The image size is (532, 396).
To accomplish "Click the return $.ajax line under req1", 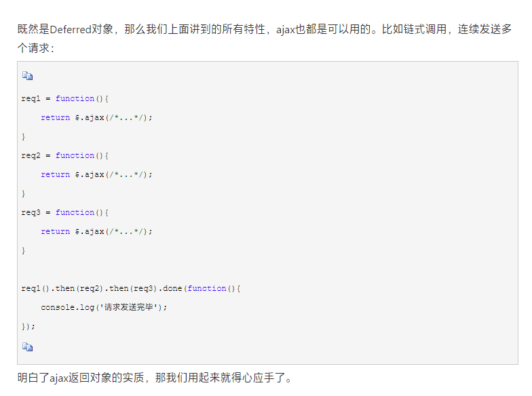I will coord(96,118).
